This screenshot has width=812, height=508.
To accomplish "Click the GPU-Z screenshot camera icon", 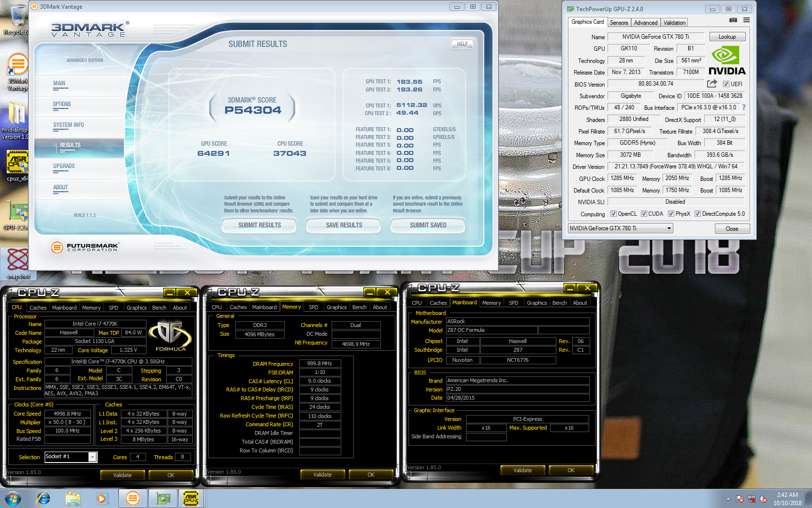I will (733, 20).
